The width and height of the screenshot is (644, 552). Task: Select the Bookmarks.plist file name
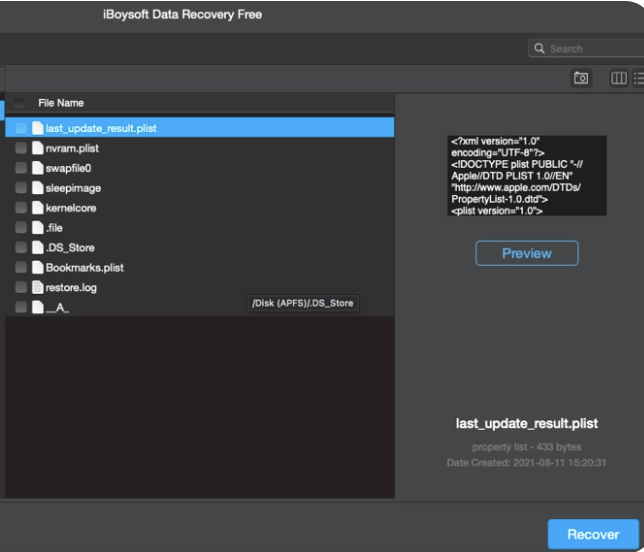[85, 268]
